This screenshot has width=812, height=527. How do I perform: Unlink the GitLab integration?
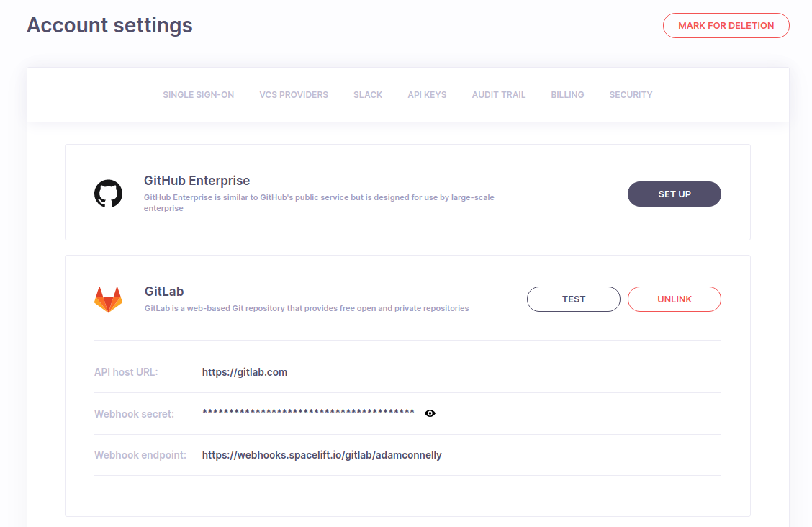pos(674,299)
